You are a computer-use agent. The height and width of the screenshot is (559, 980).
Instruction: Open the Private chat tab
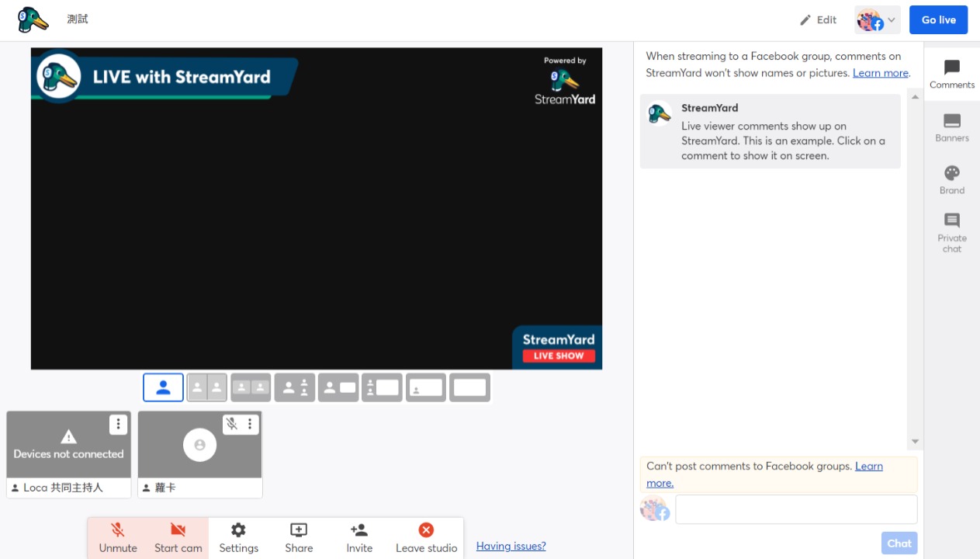(x=952, y=233)
